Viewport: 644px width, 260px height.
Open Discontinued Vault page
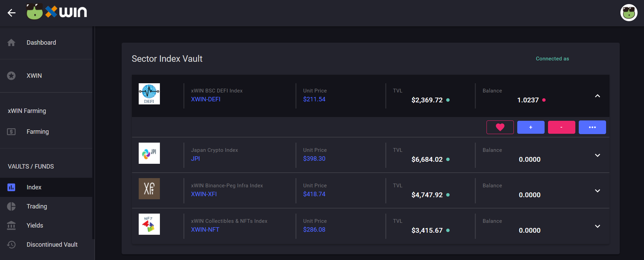46,245
